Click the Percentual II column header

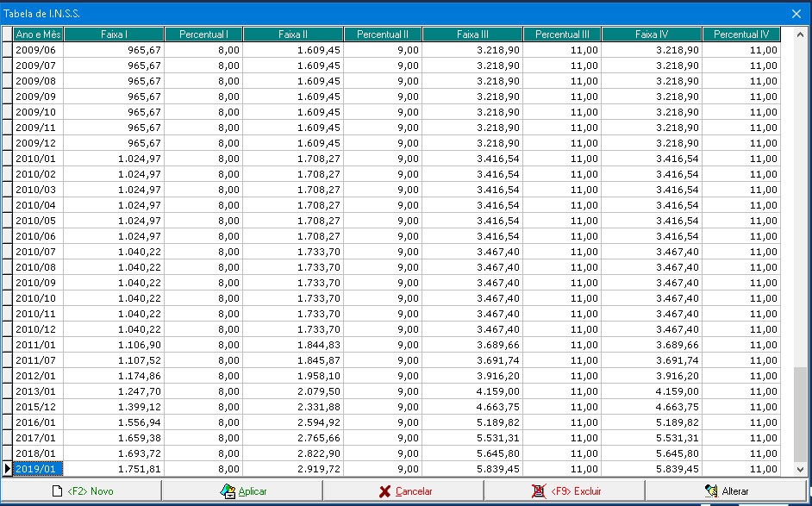(x=383, y=34)
